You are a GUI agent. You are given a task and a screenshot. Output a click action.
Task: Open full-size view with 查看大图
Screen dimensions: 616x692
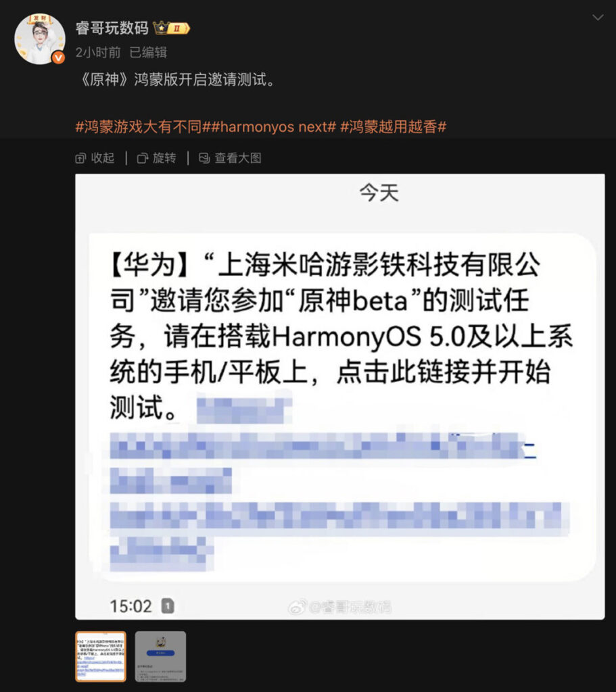pos(230,158)
